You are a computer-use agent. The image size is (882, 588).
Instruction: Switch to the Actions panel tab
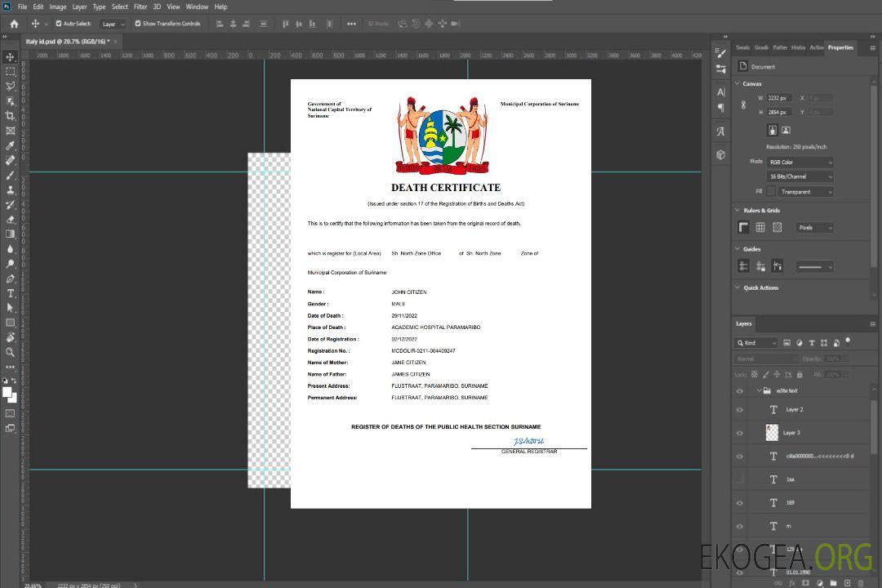coord(816,47)
